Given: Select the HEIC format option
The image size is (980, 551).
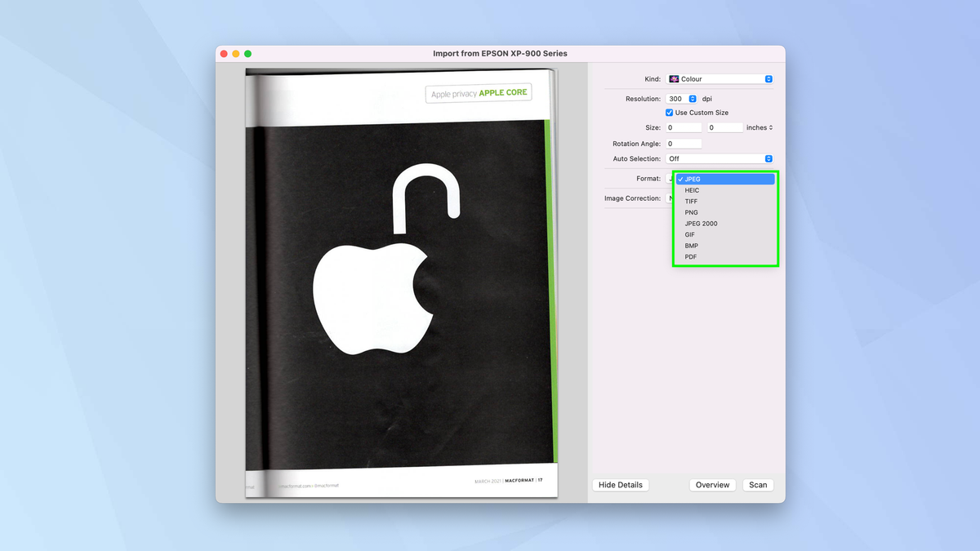Looking at the screenshot, I should coord(692,189).
